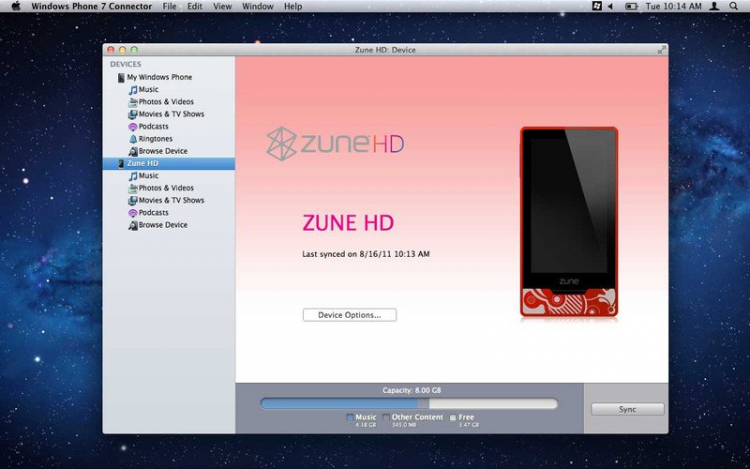Open Browse Device label under Zune HD
The height and width of the screenshot is (469, 750).
pos(163,225)
